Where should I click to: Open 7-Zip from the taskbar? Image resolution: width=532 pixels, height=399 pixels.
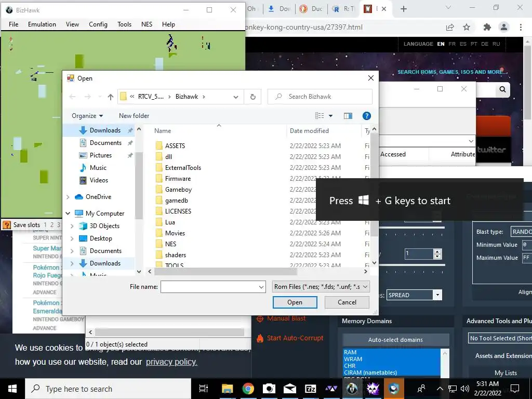[x=311, y=389]
